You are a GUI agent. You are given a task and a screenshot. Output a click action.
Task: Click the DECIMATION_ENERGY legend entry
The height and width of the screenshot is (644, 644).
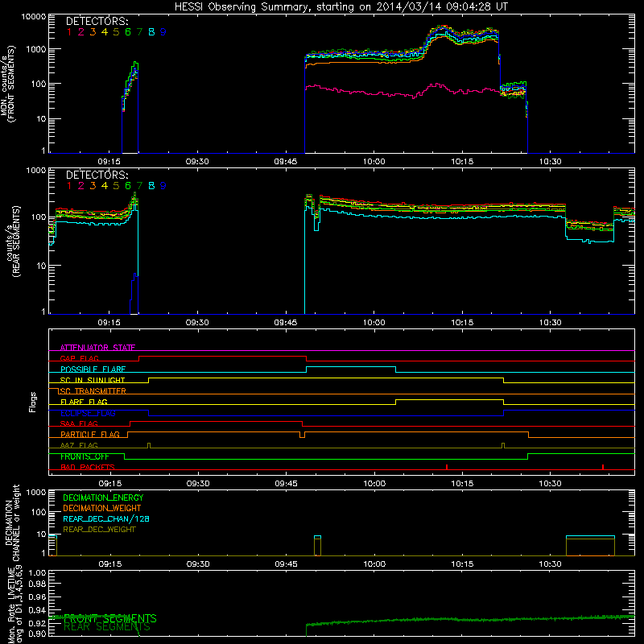tap(103, 497)
